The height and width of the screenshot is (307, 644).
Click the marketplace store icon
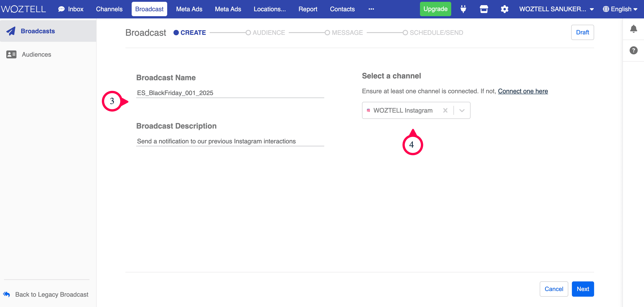tap(484, 9)
